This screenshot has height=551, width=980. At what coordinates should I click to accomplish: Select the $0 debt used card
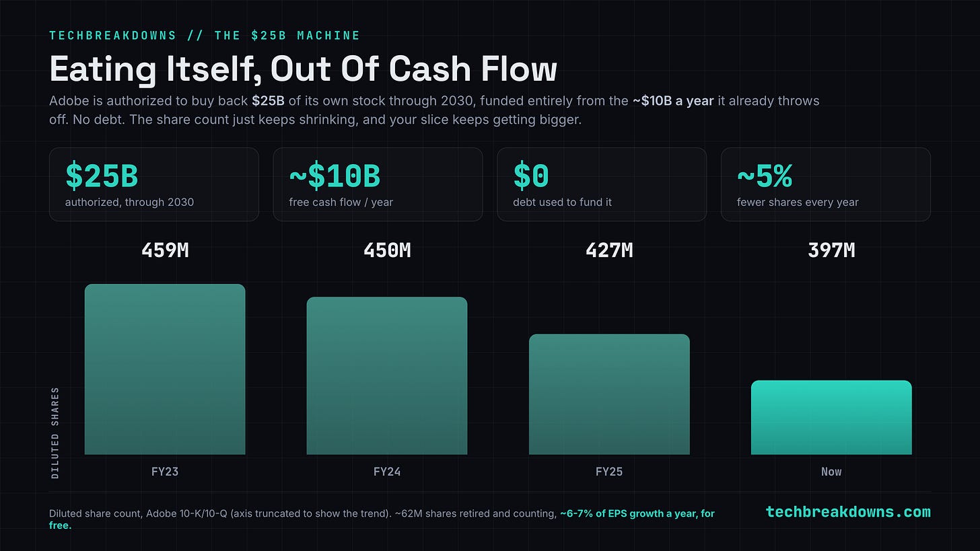602,184
